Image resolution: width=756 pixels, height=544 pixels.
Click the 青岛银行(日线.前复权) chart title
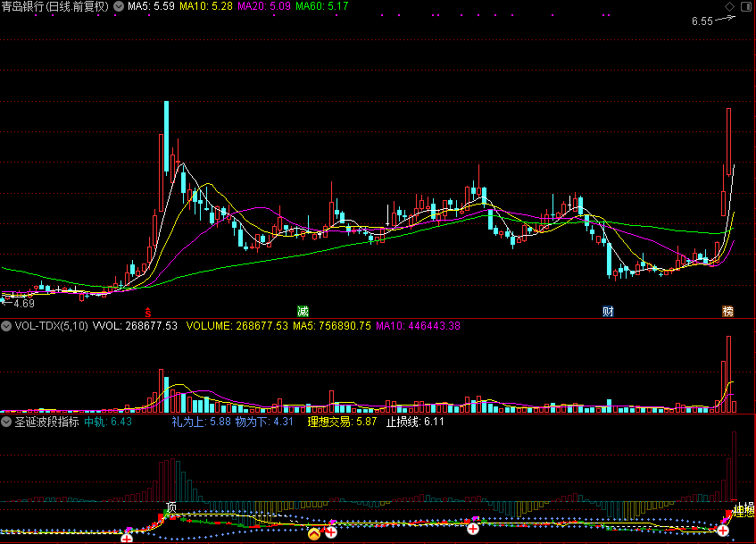[55, 6]
